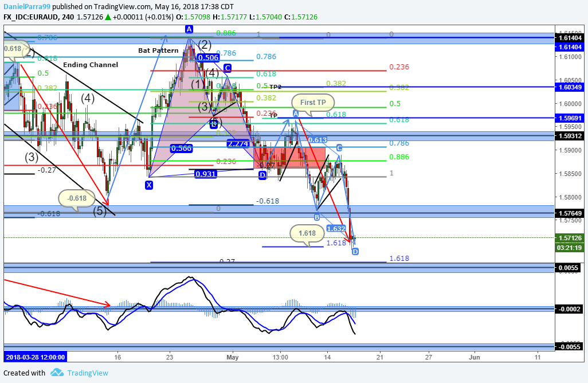Click the dark blue C point marker

click(x=228, y=68)
